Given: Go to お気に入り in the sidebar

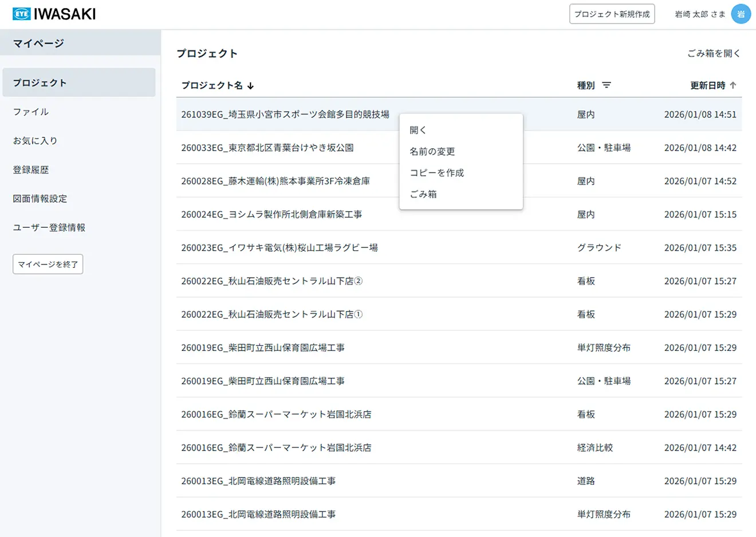Looking at the screenshot, I should 35,141.
